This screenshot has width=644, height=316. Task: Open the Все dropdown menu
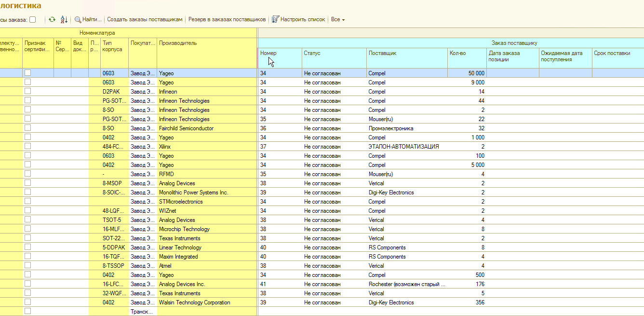pyautogui.click(x=337, y=20)
